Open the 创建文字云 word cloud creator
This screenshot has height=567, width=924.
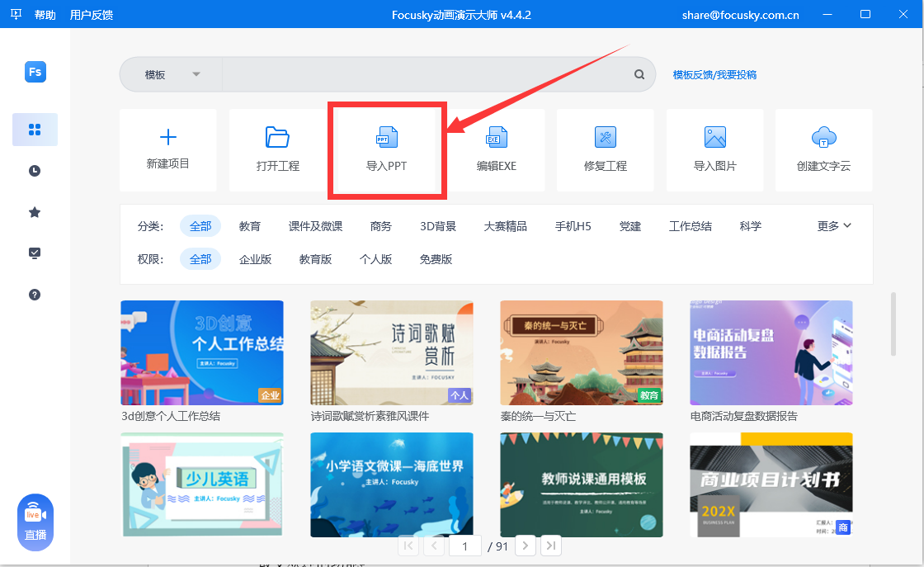823,150
